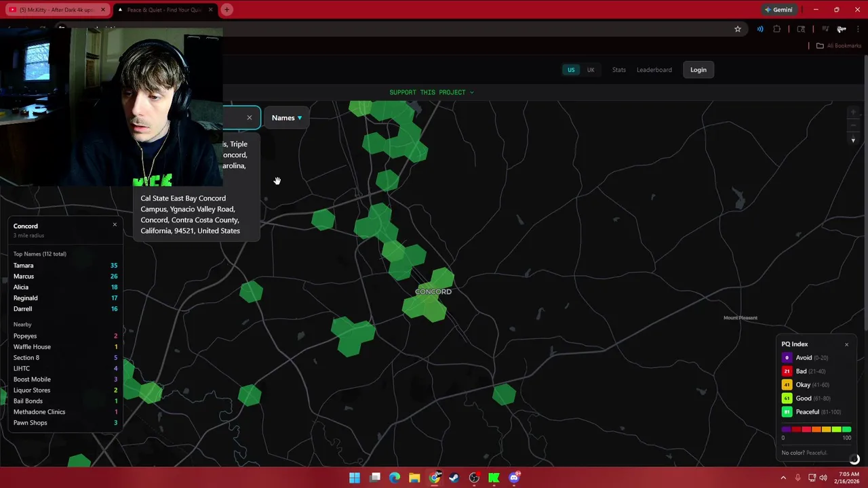Click the Section 8 nearby row
The image size is (868, 488).
(x=65, y=358)
